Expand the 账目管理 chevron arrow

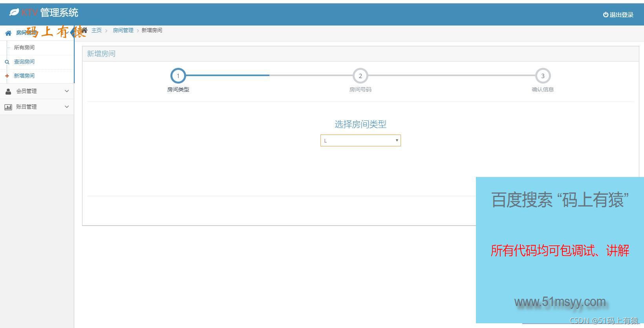click(x=67, y=107)
